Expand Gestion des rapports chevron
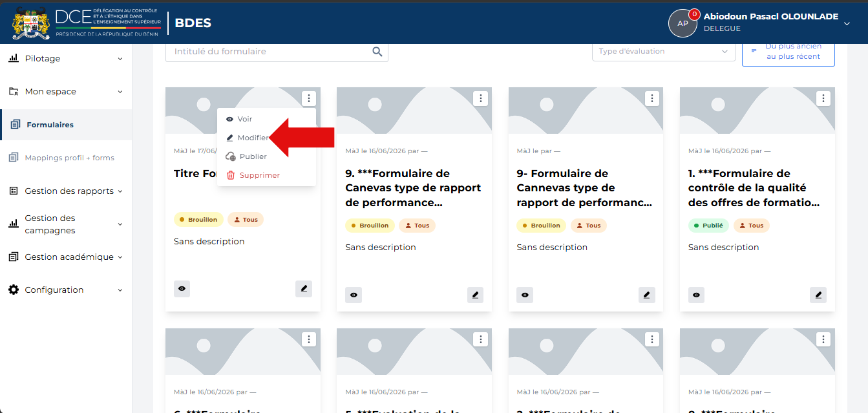868x413 pixels. coord(120,191)
